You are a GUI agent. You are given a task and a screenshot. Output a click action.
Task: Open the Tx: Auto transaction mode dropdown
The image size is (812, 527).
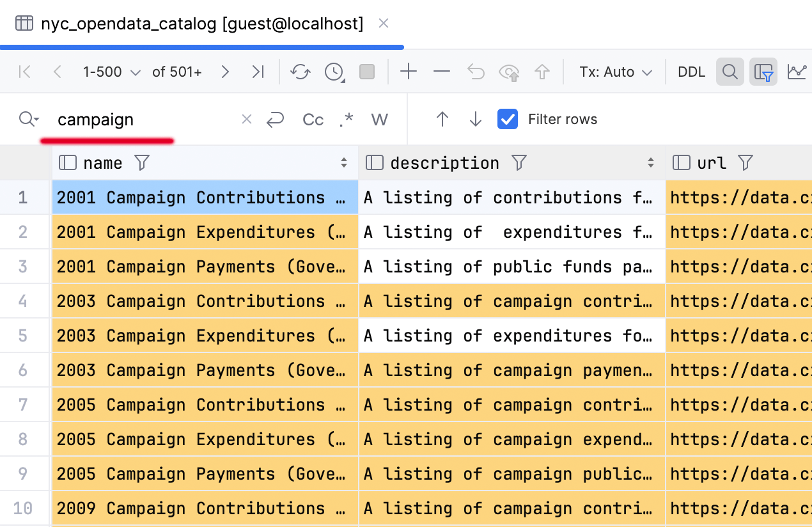pyautogui.click(x=615, y=72)
